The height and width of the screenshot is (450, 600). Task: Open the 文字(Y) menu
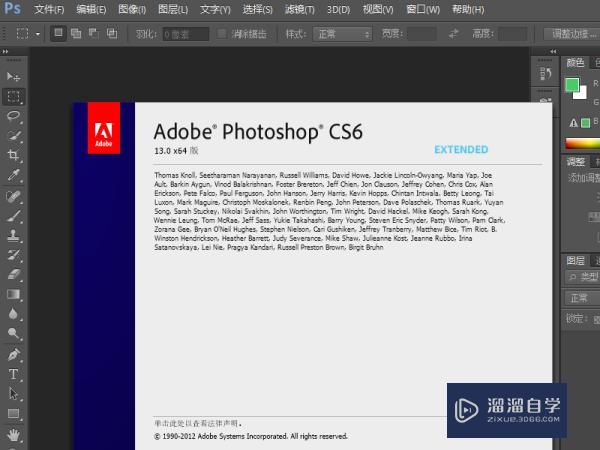(x=215, y=9)
